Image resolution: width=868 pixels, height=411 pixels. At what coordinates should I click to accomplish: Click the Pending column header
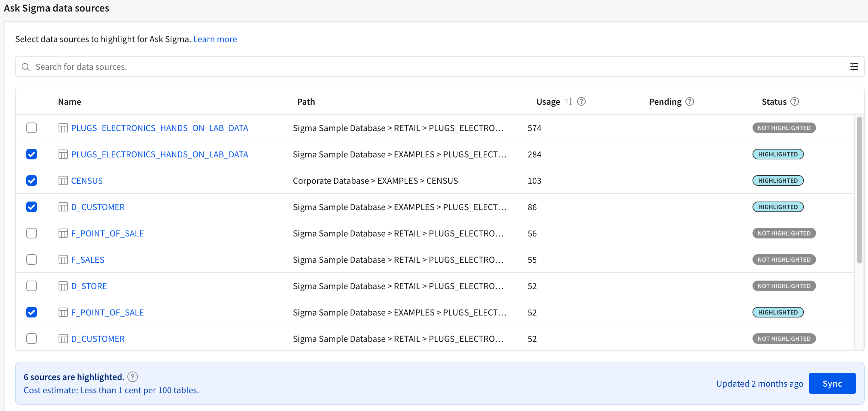(x=665, y=101)
